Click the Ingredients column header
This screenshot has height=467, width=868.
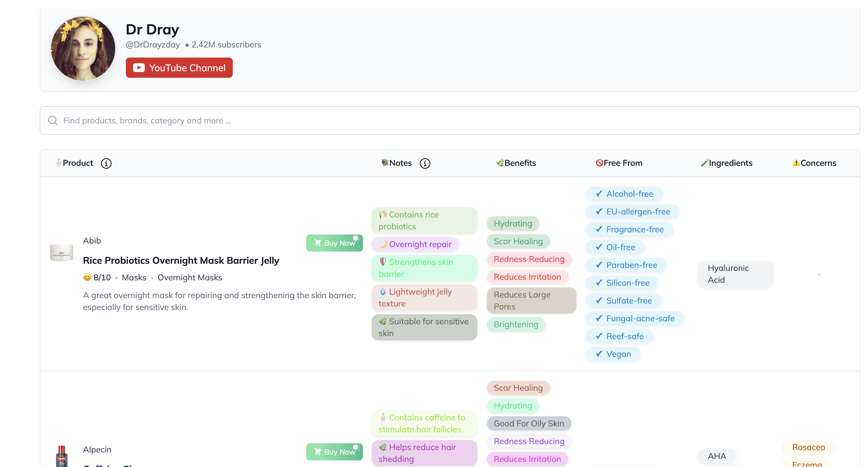[x=726, y=163]
